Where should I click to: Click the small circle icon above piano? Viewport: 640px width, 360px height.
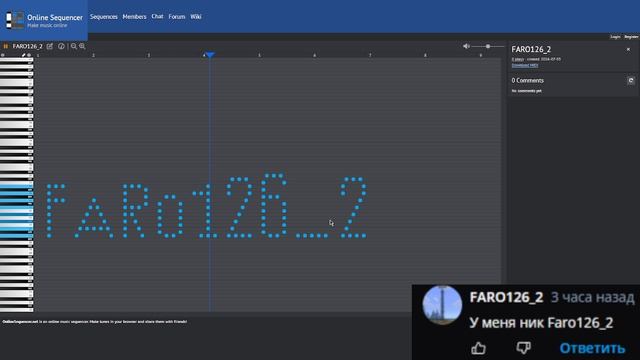pos(3,55)
